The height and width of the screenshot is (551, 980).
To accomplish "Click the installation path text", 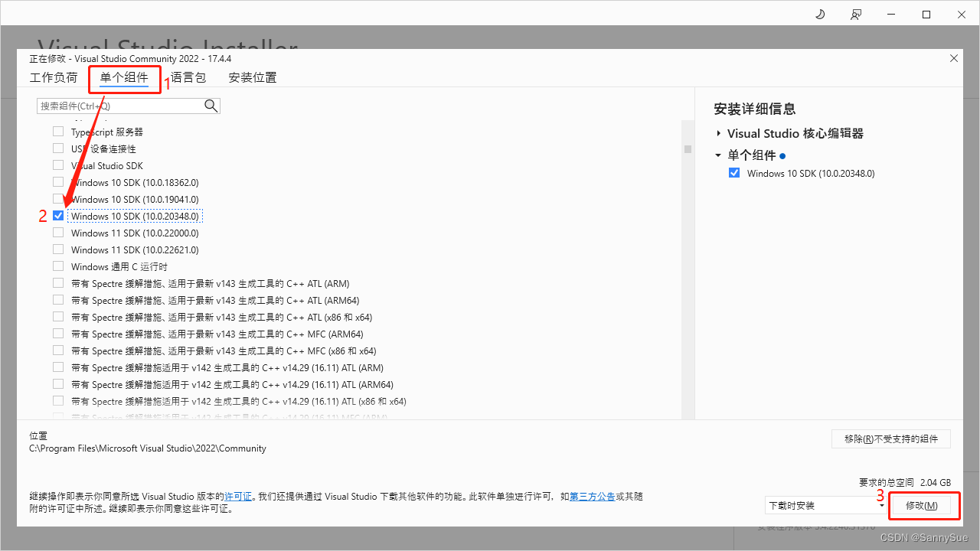I will [148, 448].
